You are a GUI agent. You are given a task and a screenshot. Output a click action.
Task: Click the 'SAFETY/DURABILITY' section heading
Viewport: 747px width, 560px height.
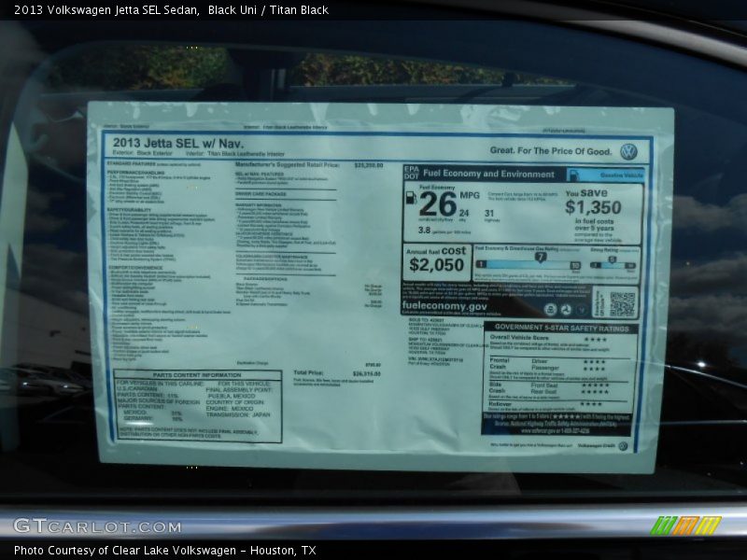pos(129,209)
